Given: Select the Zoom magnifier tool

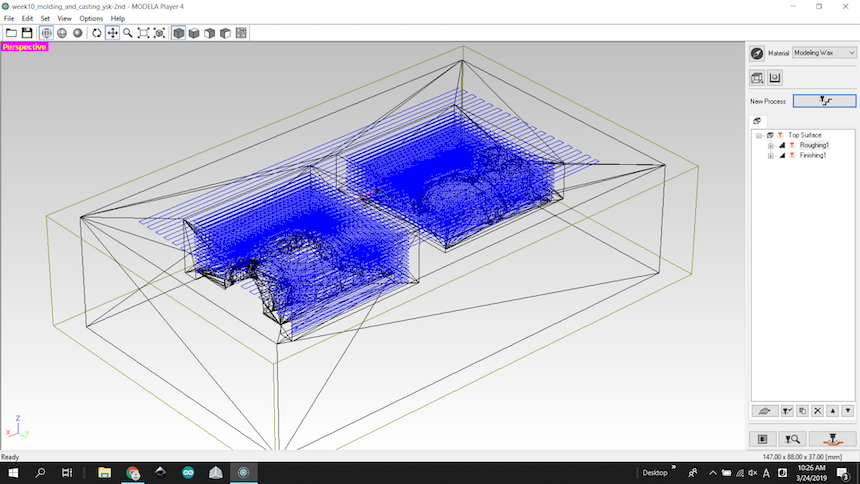Looking at the screenshot, I should click(x=128, y=33).
